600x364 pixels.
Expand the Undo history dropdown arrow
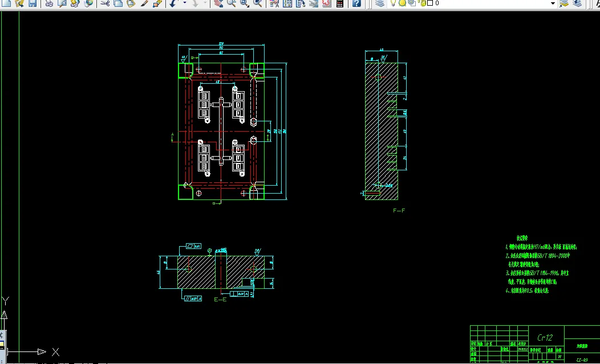[184, 3]
